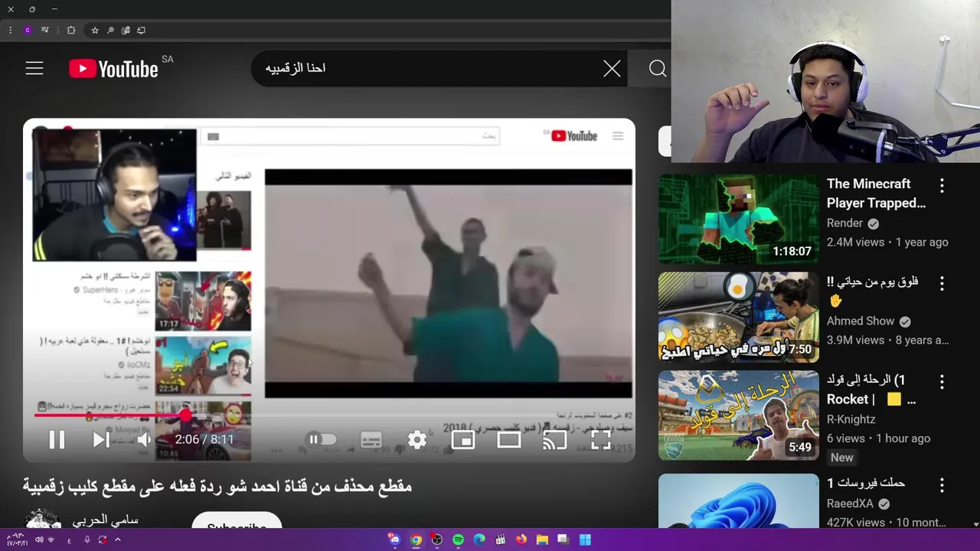The height and width of the screenshot is (551, 980).
Task: Show hidden system tray icons chevron
Action: pos(118,540)
